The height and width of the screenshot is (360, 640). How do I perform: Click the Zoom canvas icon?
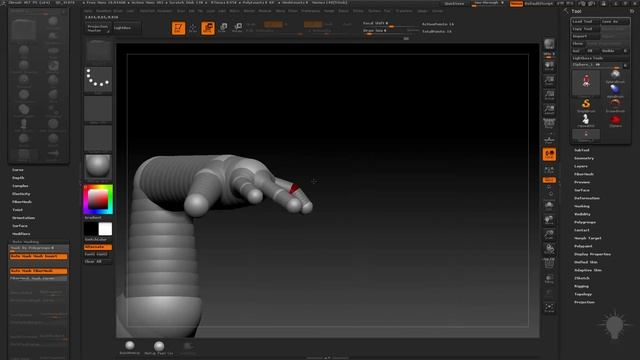[x=549, y=80]
